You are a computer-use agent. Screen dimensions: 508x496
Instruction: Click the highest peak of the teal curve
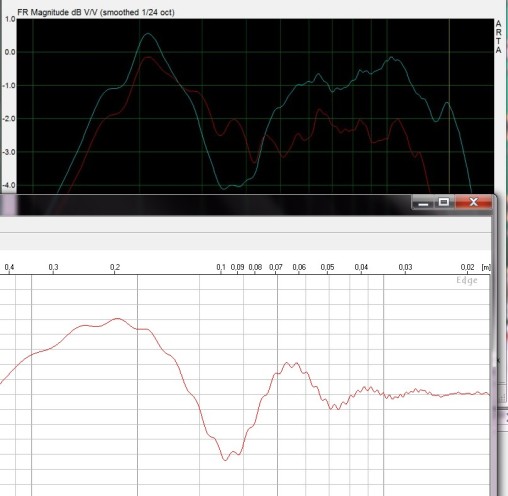coord(148,34)
